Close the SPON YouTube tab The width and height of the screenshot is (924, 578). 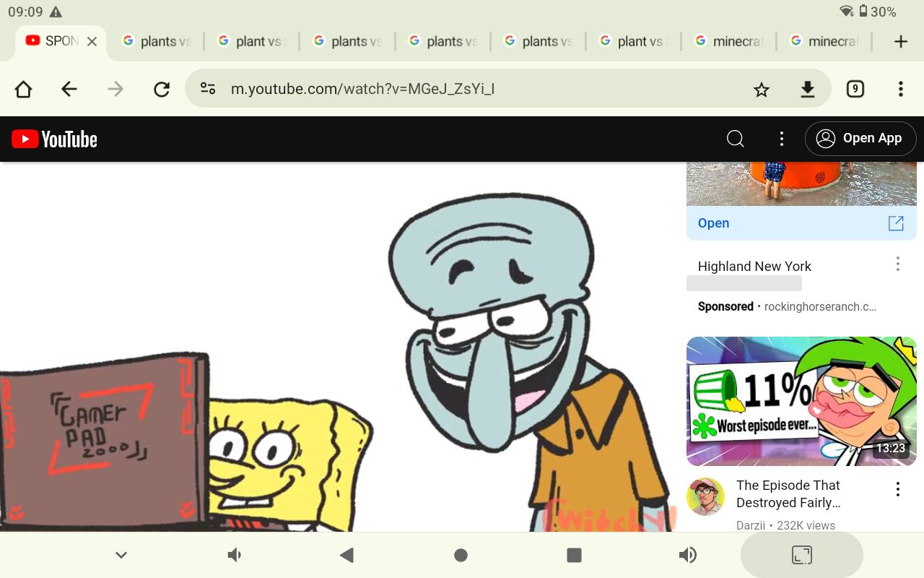(92, 41)
